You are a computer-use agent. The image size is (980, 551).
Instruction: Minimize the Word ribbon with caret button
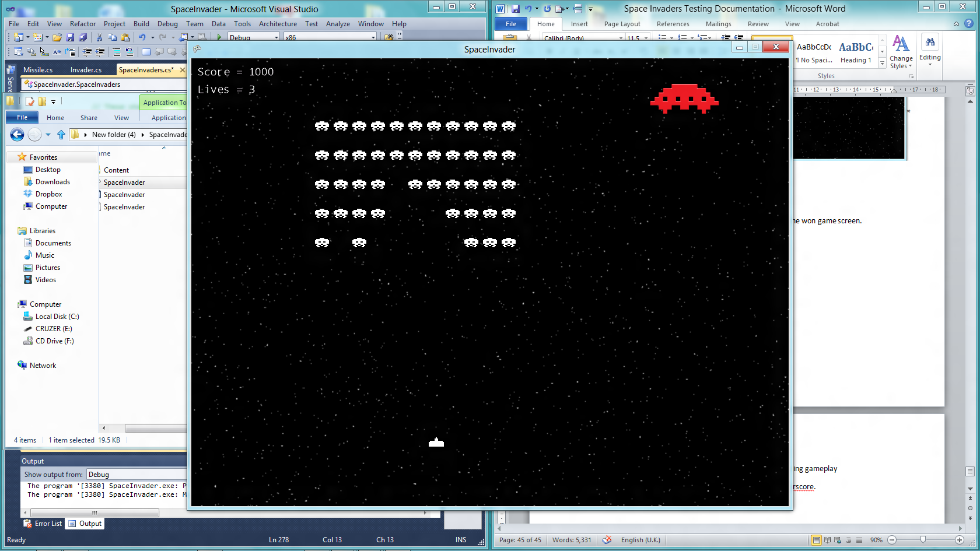pyautogui.click(x=956, y=24)
